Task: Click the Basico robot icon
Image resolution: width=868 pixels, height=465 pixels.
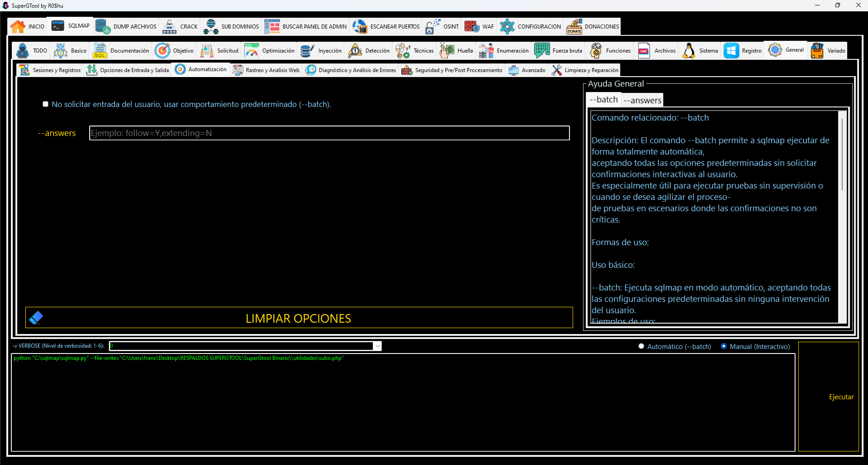Action: point(60,50)
